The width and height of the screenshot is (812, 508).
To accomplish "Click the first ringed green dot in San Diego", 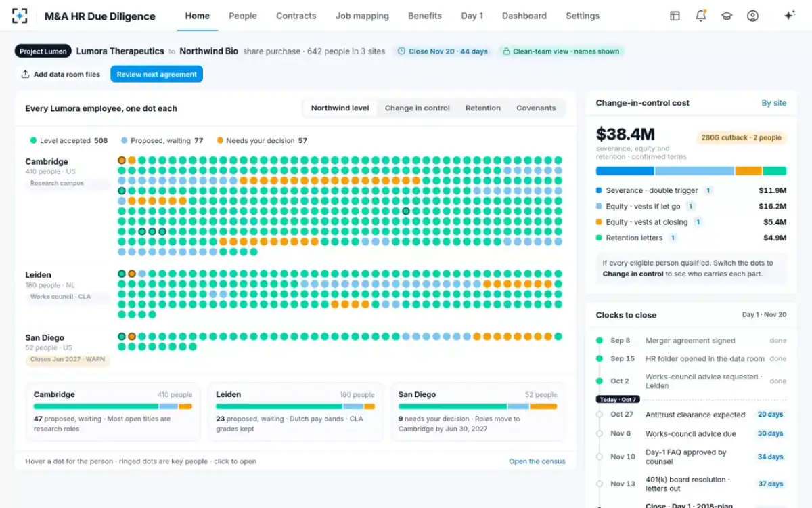I will point(122,337).
